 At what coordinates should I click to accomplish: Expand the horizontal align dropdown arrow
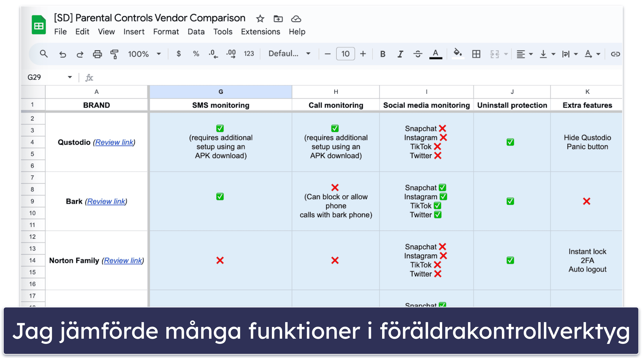point(531,54)
